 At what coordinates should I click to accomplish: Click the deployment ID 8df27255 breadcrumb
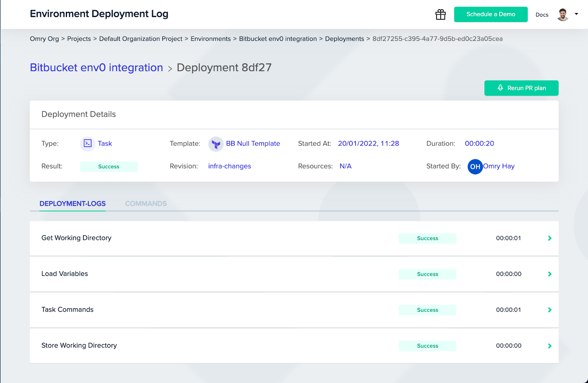tap(437, 39)
